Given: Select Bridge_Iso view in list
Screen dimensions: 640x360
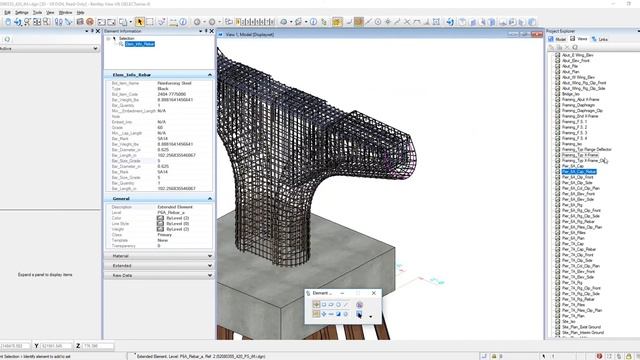Looking at the screenshot, I should point(571,94).
